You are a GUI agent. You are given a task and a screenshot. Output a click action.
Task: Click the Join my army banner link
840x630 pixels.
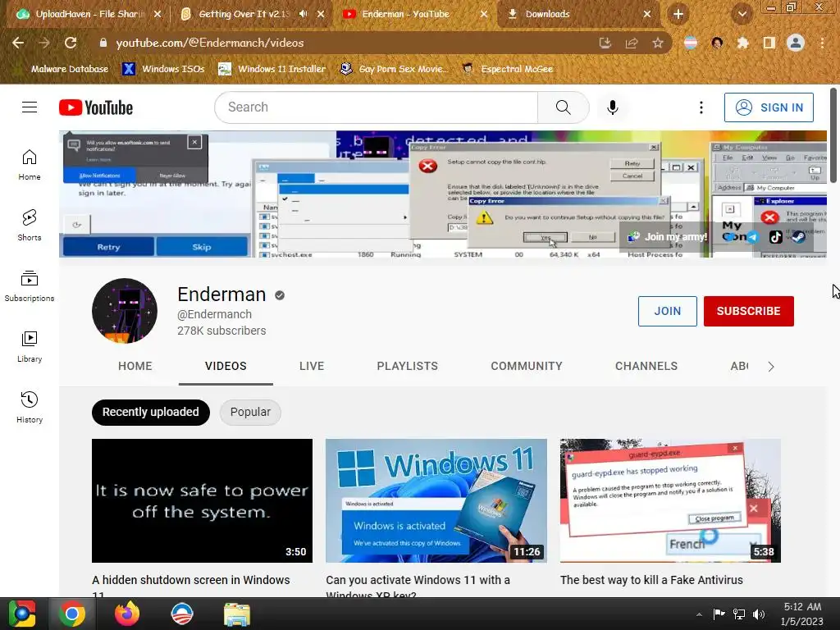click(668, 237)
